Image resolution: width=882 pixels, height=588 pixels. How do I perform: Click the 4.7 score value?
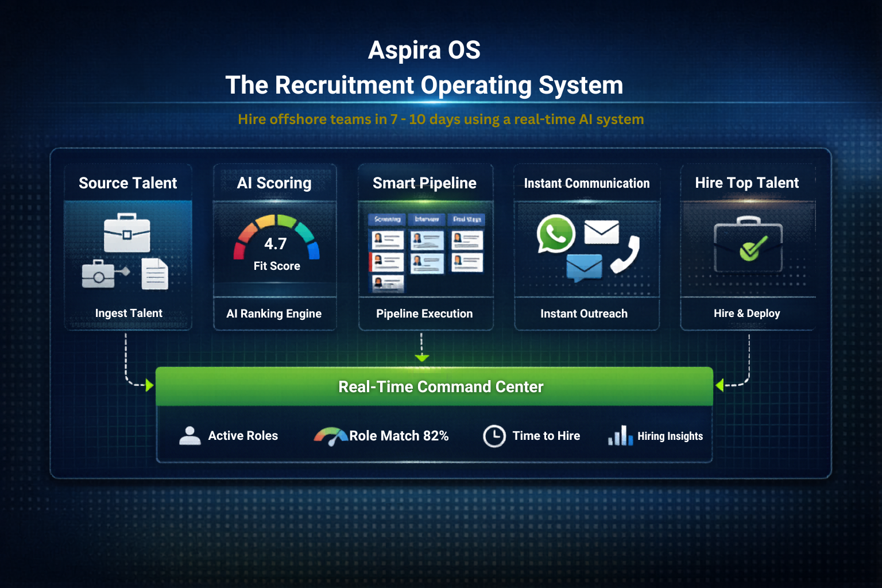pos(276,244)
